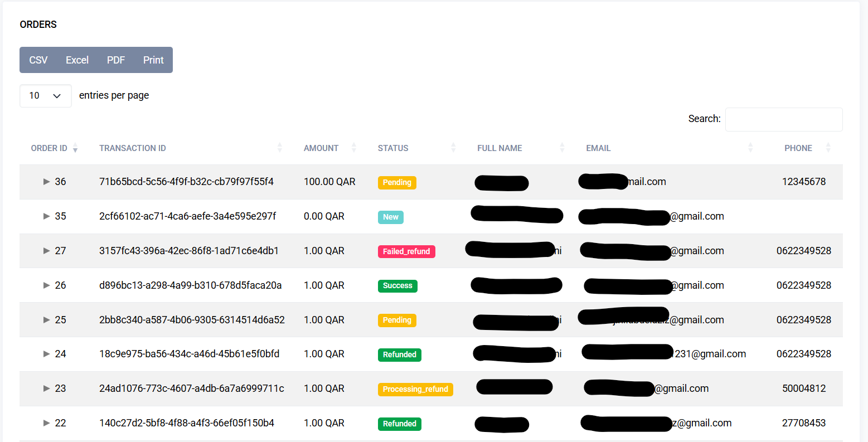Export orders as CSV
Image resolution: width=868 pixels, height=442 pixels.
[38, 60]
